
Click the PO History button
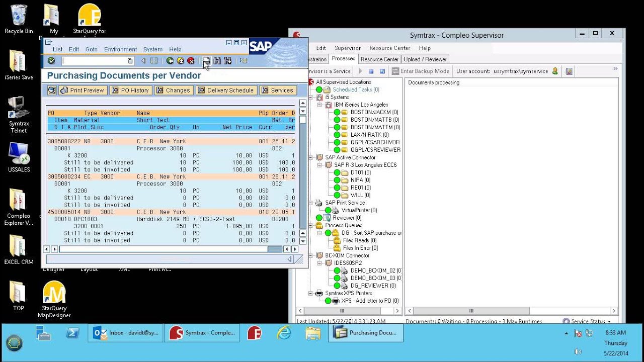pos(130,90)
